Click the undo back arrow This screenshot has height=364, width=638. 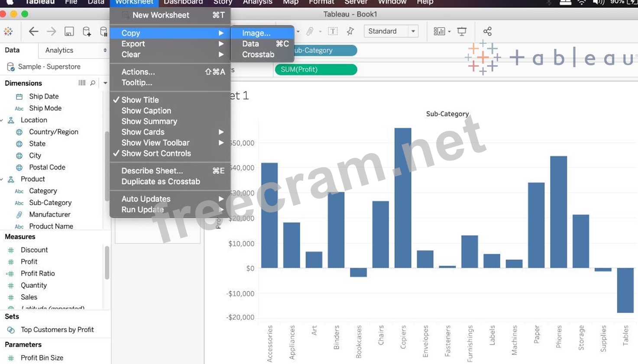coord(33,31)
